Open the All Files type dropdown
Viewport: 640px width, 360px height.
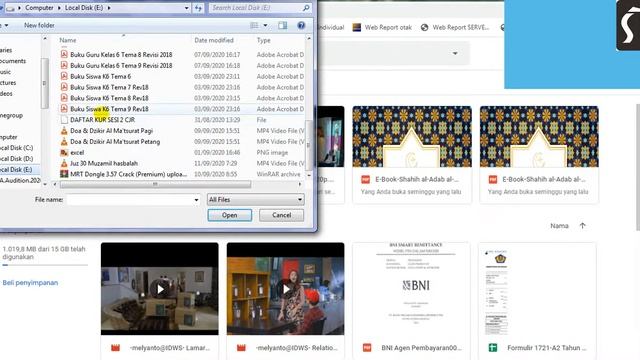[x=256, y=200]
